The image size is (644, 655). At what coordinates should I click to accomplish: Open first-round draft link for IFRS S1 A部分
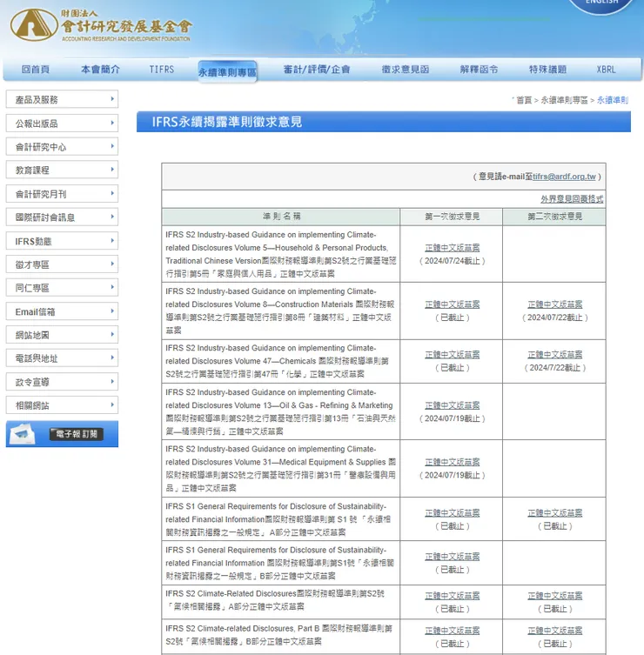point(453,513)
